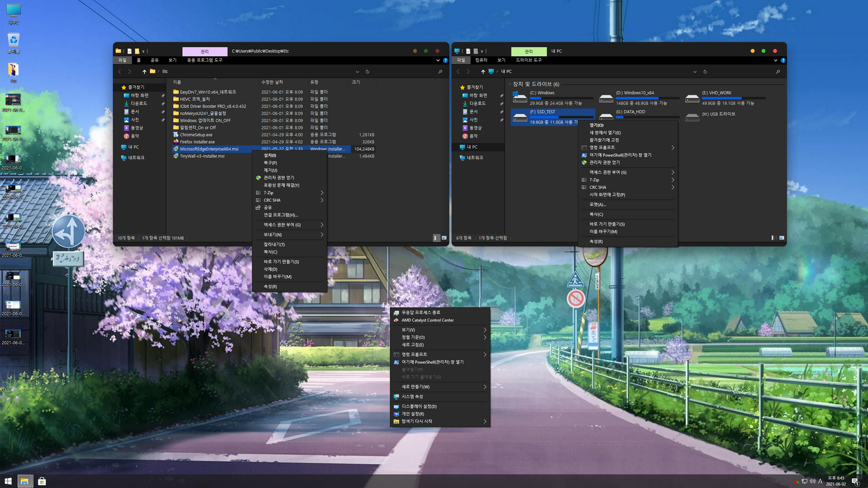Choose AMD Catalyst Control Center

(440, 320)
